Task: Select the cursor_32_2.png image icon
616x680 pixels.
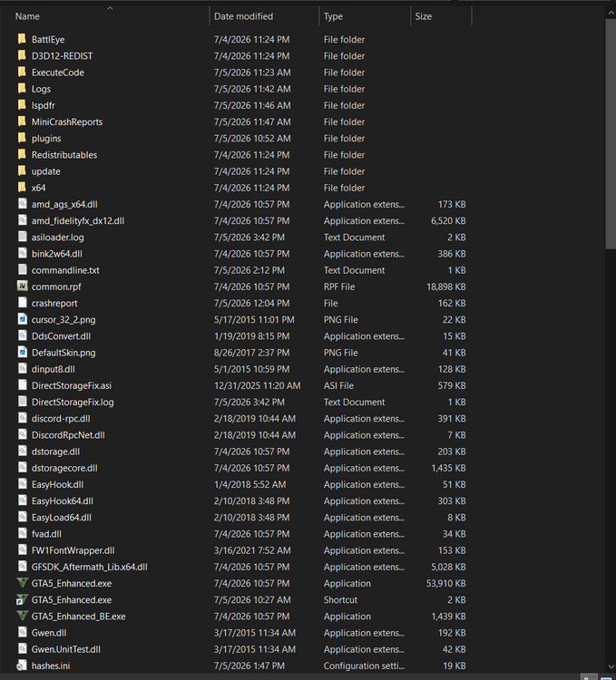Action: point(22,319)
